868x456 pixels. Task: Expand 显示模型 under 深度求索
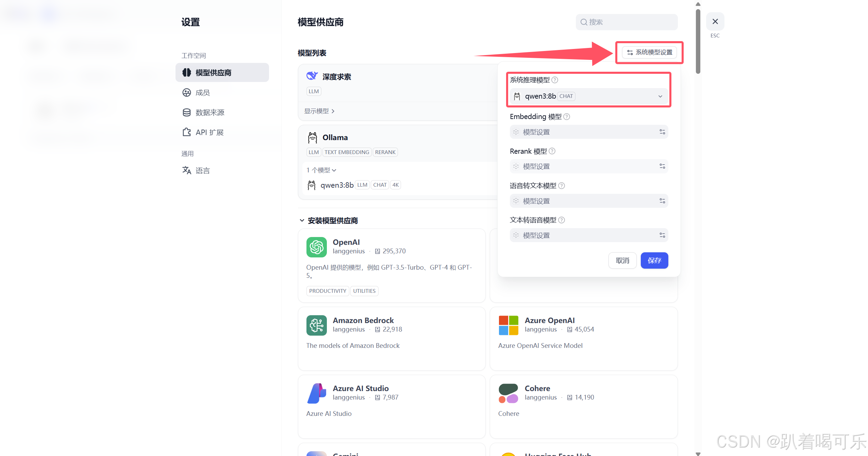click(319, 111)
